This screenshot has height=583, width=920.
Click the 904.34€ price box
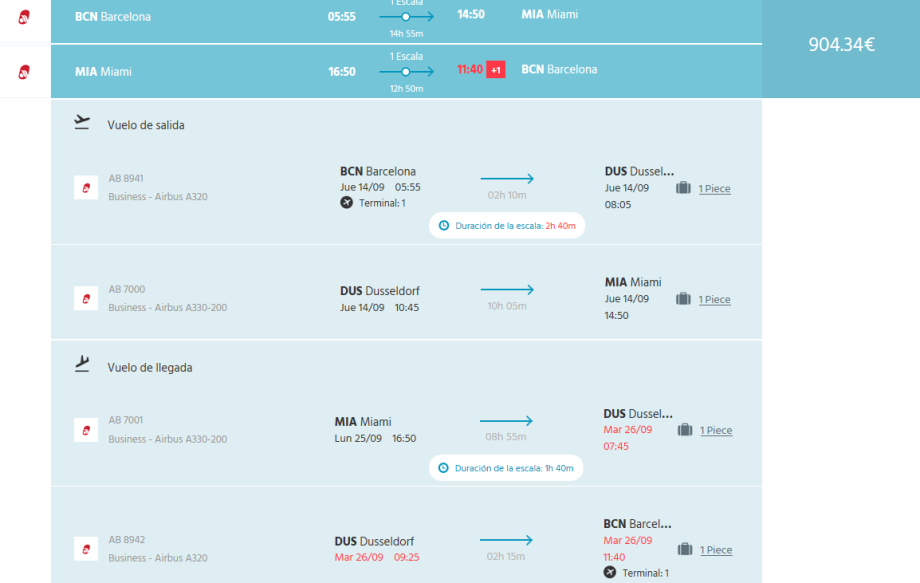click(x=841, y=45)
